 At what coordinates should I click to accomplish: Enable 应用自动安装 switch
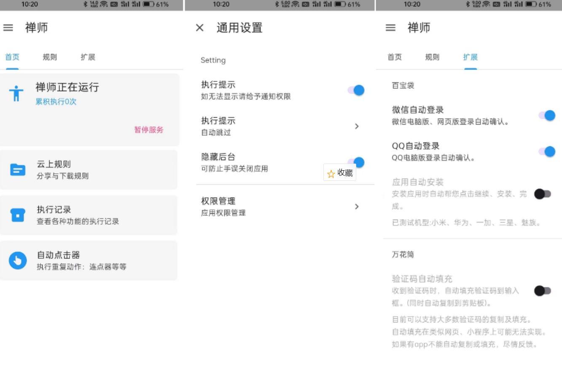[543, 194]
